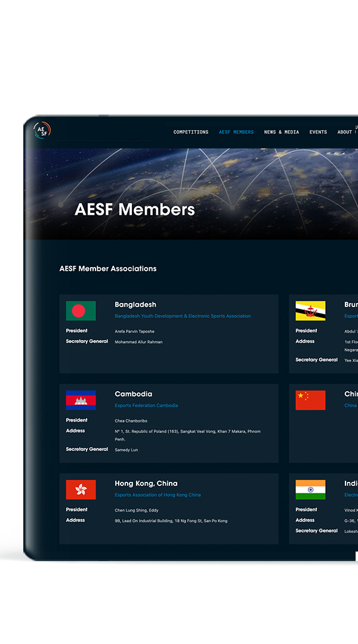The height and width of the screenshot is (644, 358).
Task: Select president name Chen Lung Shing, Eddy
Action: 137,510
